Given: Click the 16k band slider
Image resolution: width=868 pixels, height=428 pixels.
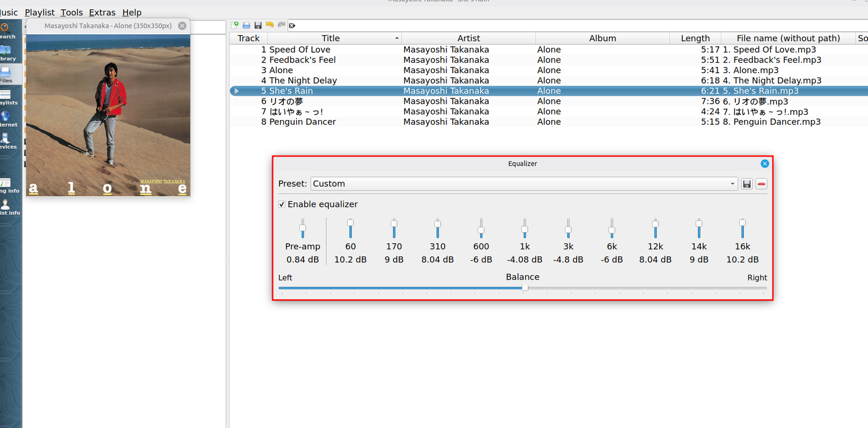Looking at the screenshot, I should click(742, 228).
